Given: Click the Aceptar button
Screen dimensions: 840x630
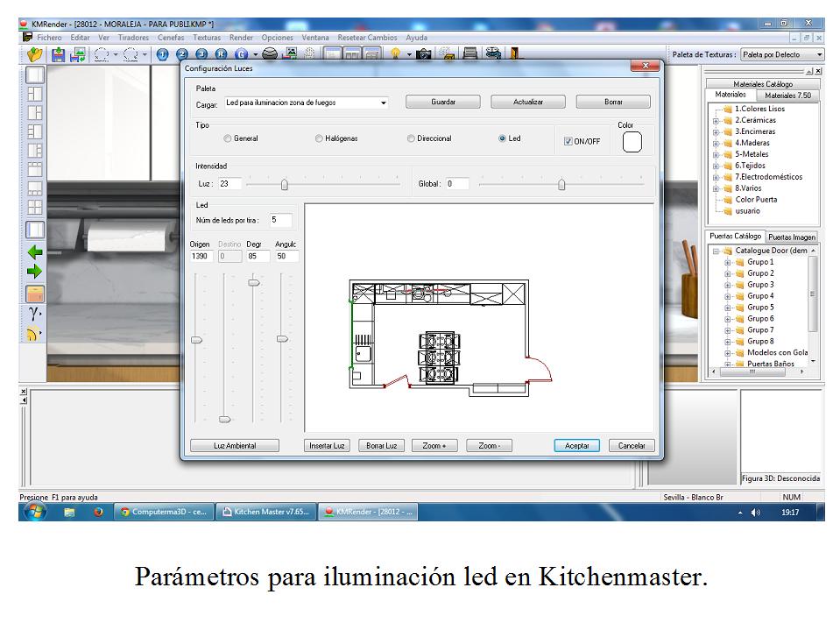Looking at the screenshot, I should coord(579,445).
